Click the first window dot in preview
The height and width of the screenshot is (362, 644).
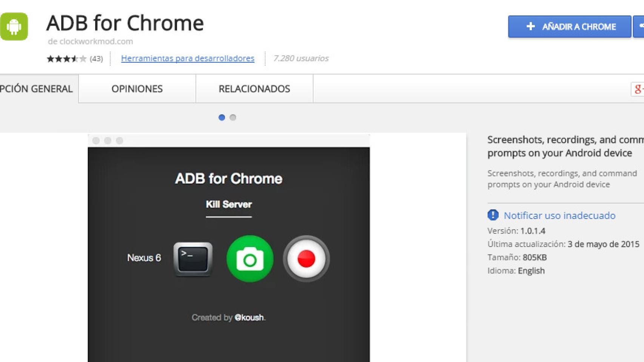96,141
